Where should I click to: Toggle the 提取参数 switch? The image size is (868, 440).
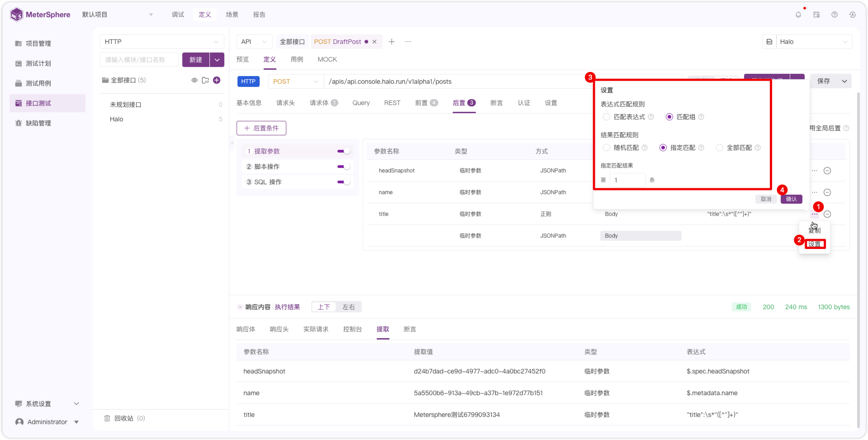(x=344, y=151)
